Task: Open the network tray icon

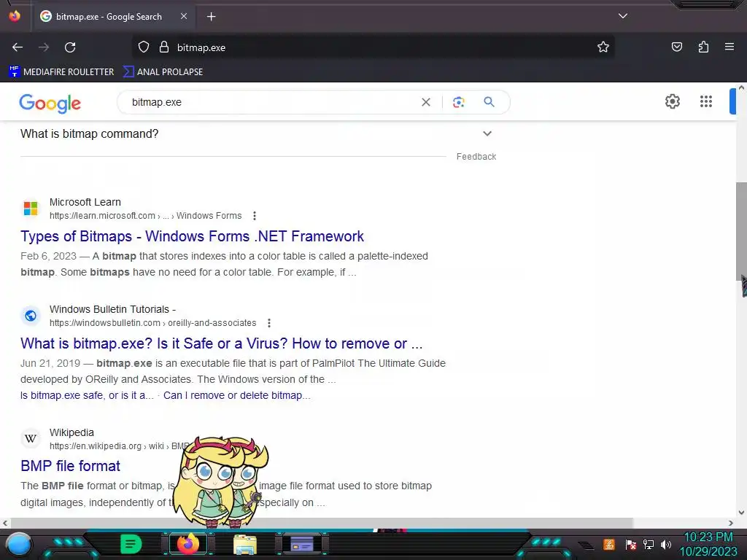Action: [649, 545]
